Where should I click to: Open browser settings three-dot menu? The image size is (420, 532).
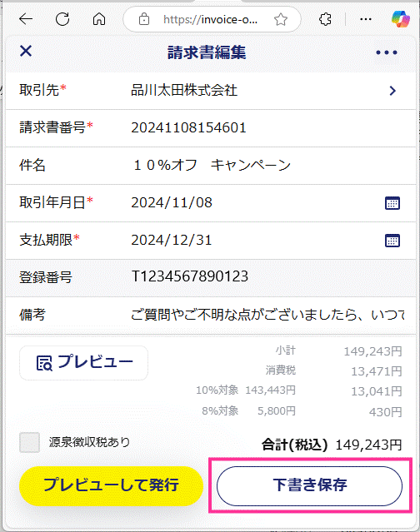(x=366, y=19)
